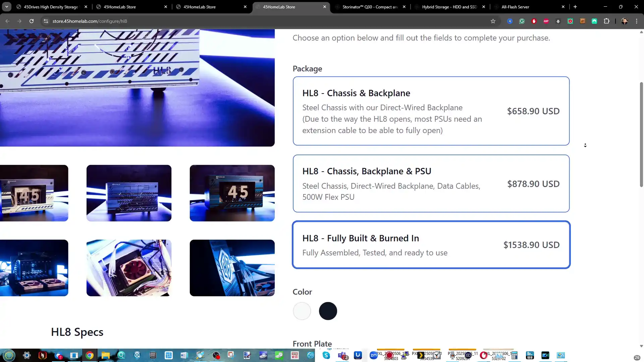Image resolution: width=644 pixels, height=362 pixels.
Task: Bookmark this page with the star icon
Action: click(493, 21)
